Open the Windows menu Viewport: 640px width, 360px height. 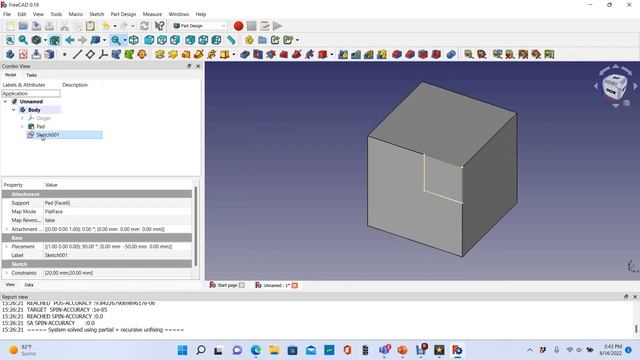pyautogui.click(x=179, y=14)
